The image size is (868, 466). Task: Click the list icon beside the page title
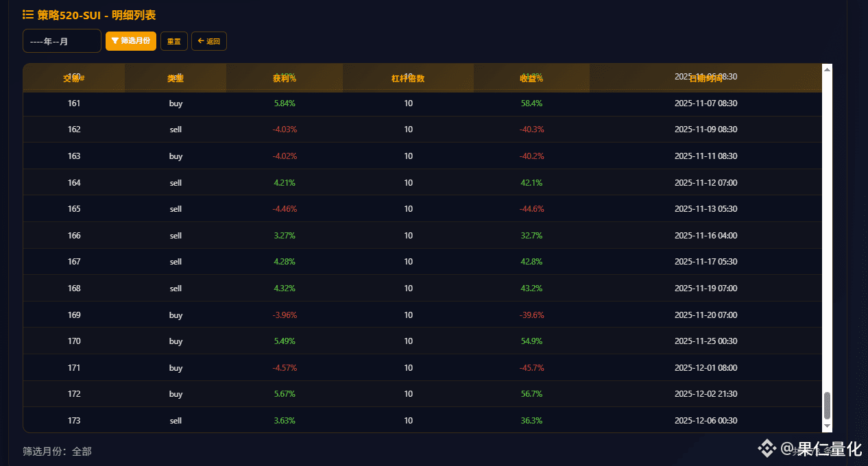point(28,14)
